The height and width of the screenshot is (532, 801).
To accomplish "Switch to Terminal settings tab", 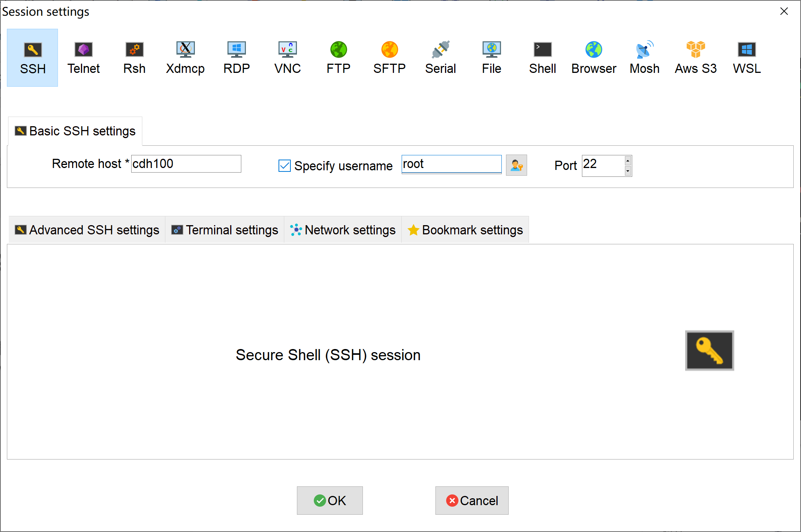I will pyautogui.click(x=225, y=230).
